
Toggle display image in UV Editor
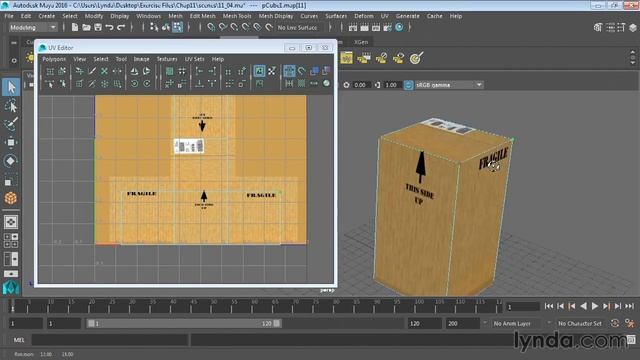[259, 71]
